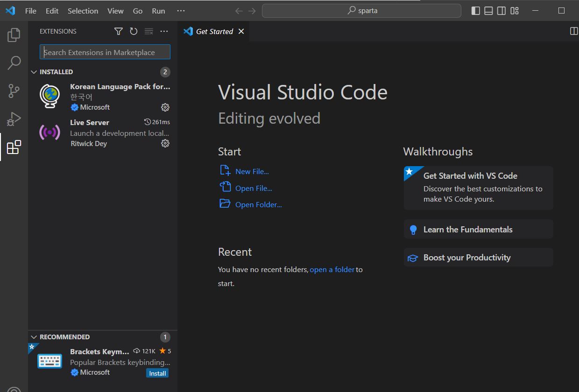Open the Search view in activity bar
This screenshot has width=579, height=392.
coord(14,63)
